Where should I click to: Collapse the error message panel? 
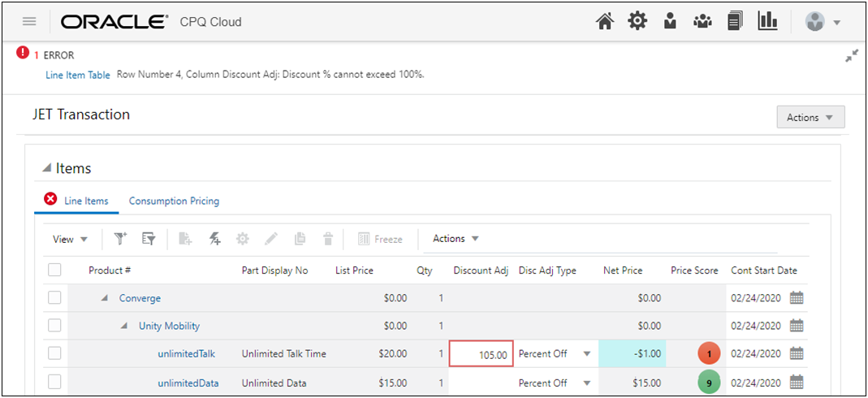(x=852, y=56)
